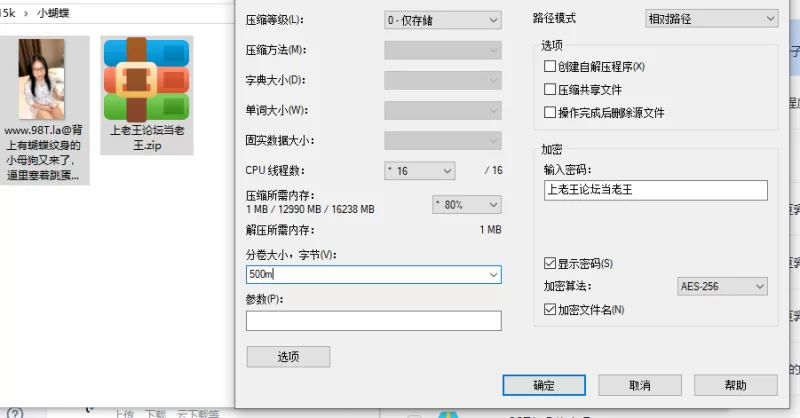Enable 操作完成后删除源文件 checkbox
The height and width of the screenshot is (418, 800).
click(x=549, y=113)
